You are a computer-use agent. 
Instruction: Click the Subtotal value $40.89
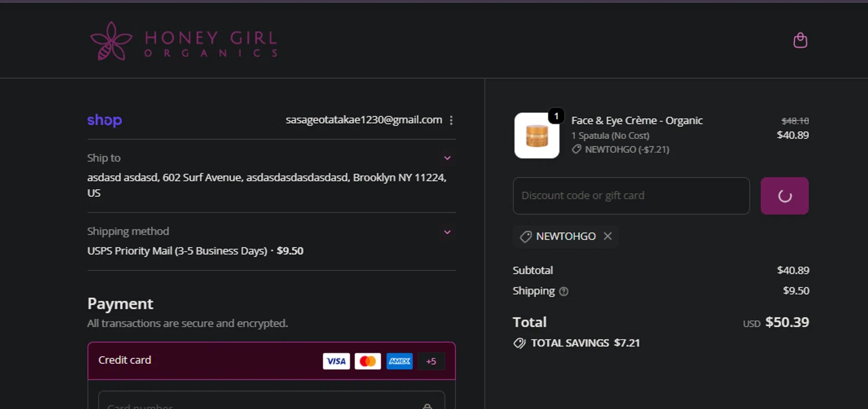click(x=793, y=270)
